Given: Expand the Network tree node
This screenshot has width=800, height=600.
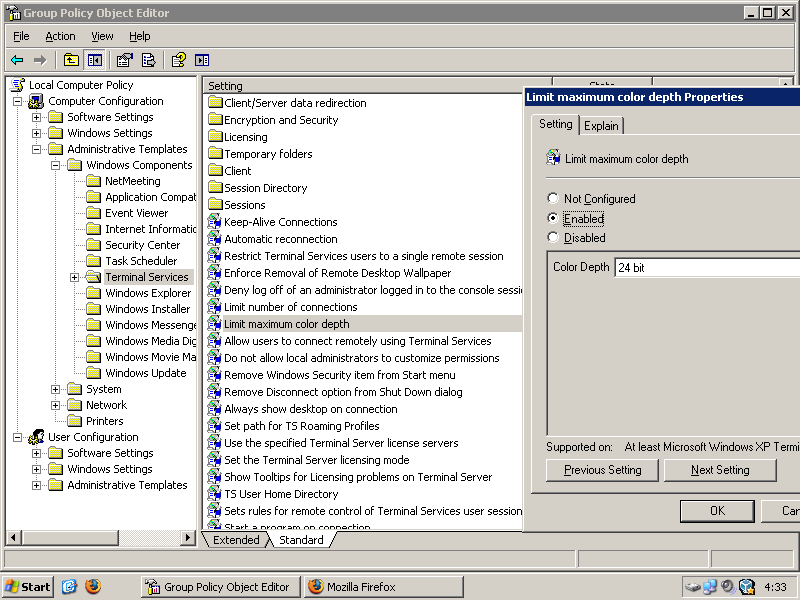Looking at the screenshot, I should [55, 405].
